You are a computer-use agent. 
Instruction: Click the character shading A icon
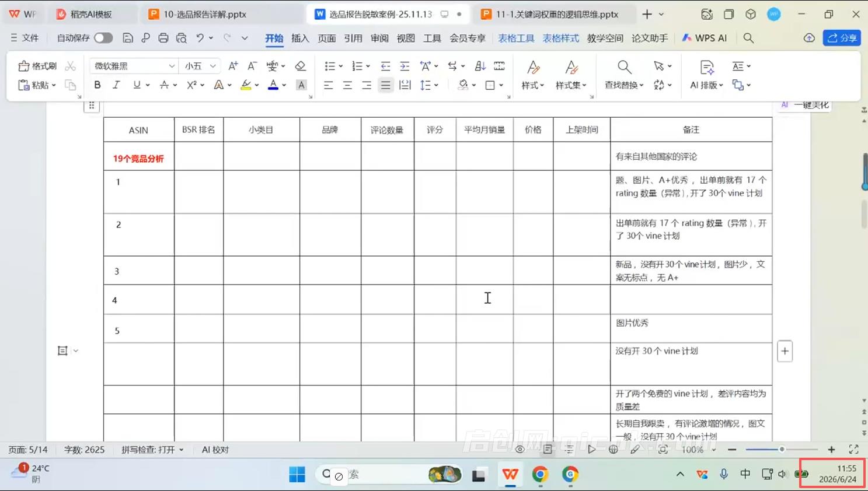coord(301,85)
